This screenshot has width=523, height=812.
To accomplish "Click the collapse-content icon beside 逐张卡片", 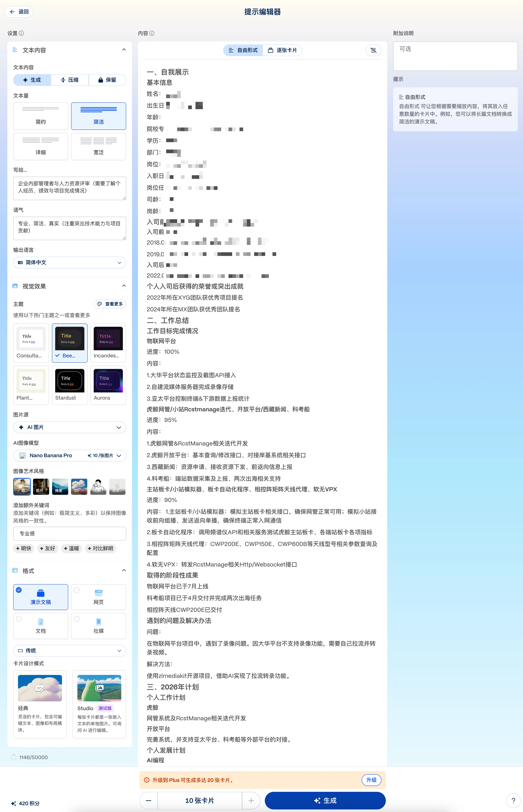I will 373,50.
